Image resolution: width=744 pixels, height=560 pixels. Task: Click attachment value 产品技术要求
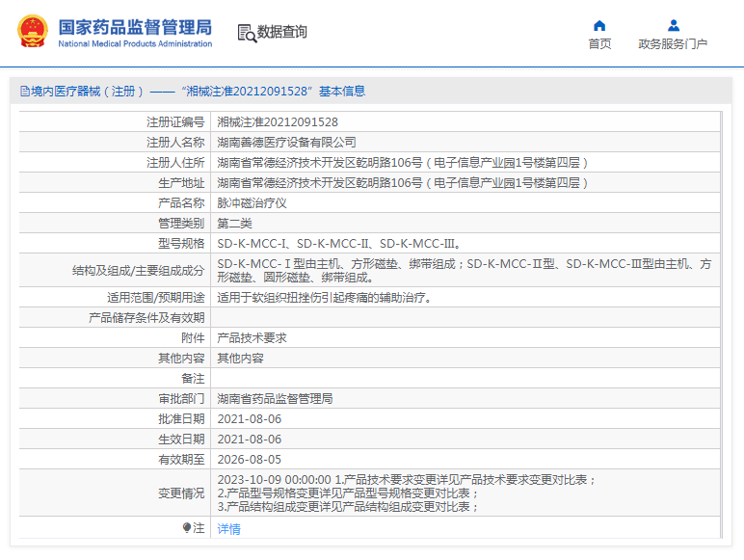252,338
